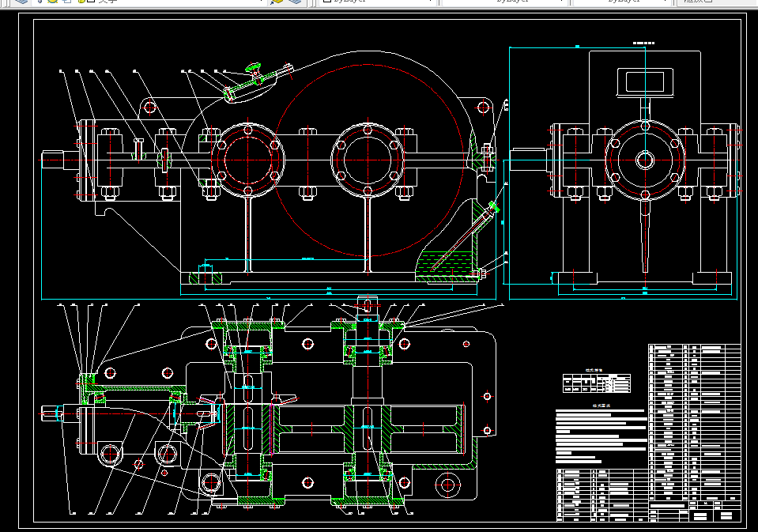Select the center shaft circle in side view
The height and width of the screenshot is (532, 758).
pyautogui.click(x=645, y=160)
